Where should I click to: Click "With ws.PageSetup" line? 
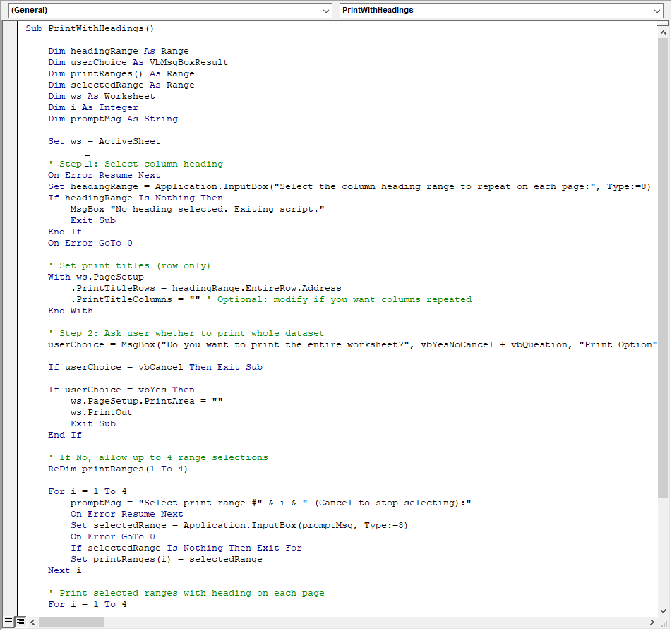point(96,277)
